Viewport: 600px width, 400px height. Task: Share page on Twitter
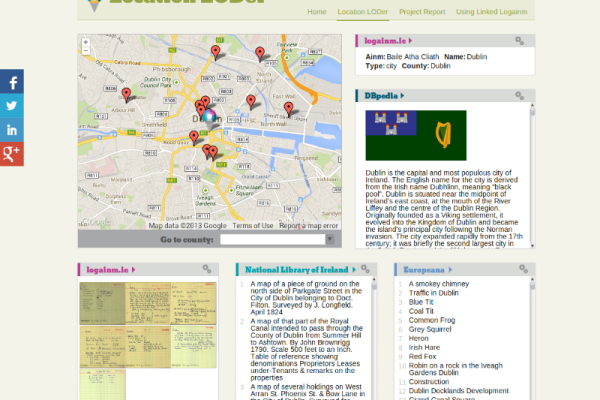(x=12, y=106)
